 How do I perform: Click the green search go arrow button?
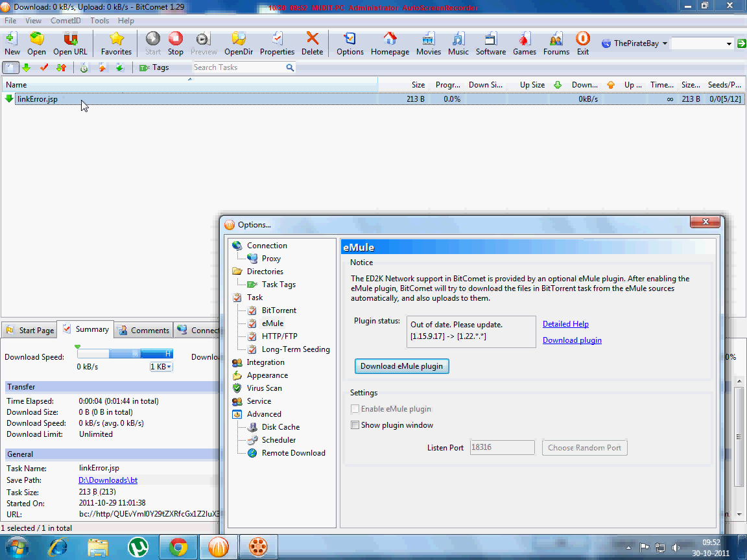tap(741, 43)
